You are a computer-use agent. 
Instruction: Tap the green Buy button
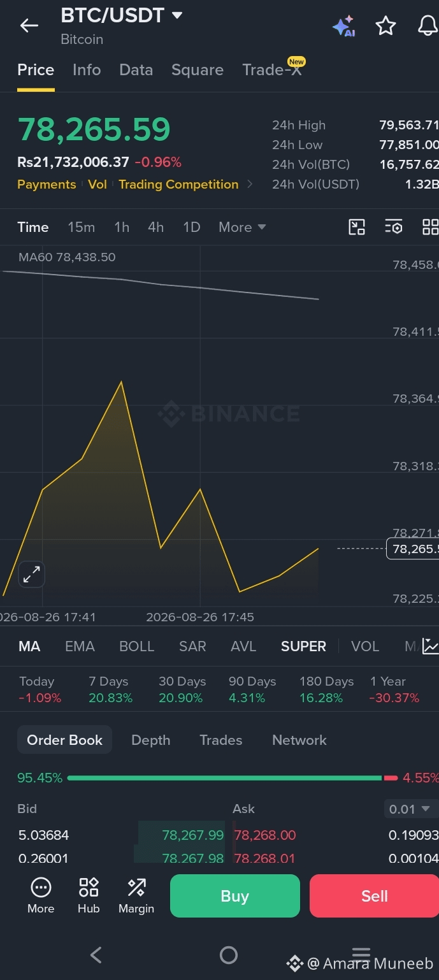(x=234, y=896)
